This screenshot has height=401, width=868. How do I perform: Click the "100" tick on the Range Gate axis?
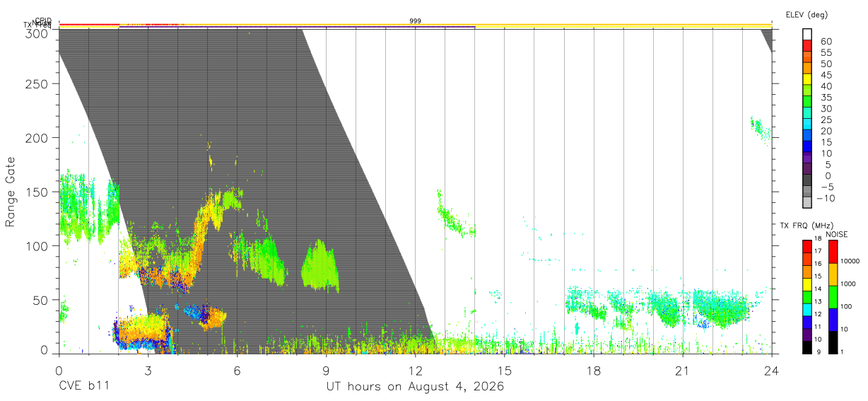click(38, 245)
